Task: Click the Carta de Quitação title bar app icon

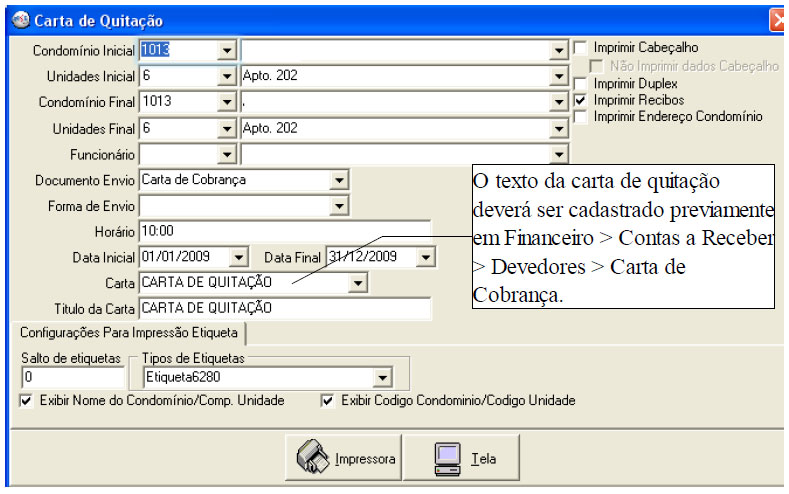Action: (x=21, y=20)
